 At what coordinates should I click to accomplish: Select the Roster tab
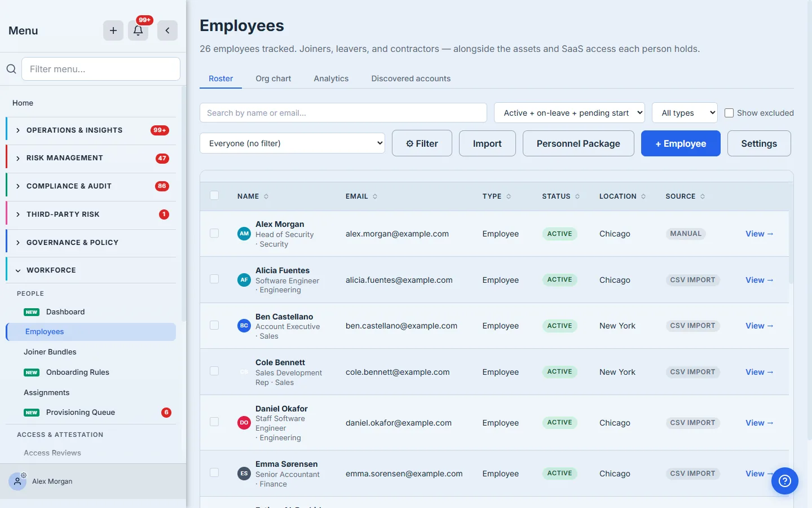[x=220, y=78]
